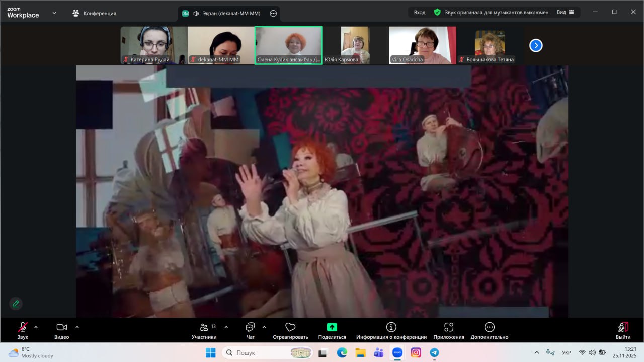Open the Участники participants list
Image resolution: width=644 pixels, height=362 pixels.
tap(204, 327)
